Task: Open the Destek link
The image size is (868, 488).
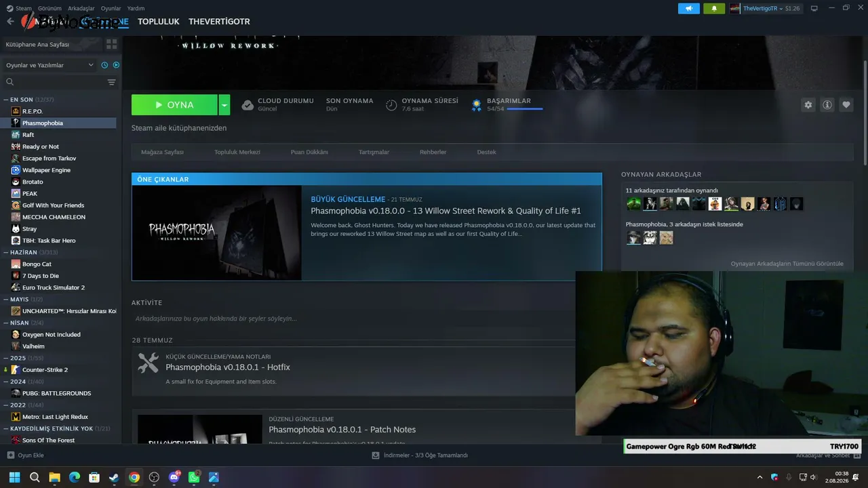Action: pos(486,152)
